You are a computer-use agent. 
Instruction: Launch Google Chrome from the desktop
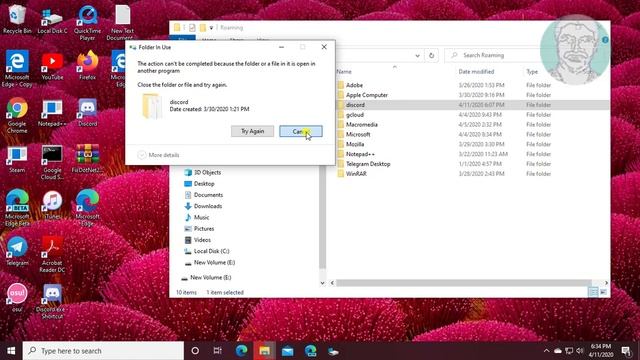(x=17, y=116)
